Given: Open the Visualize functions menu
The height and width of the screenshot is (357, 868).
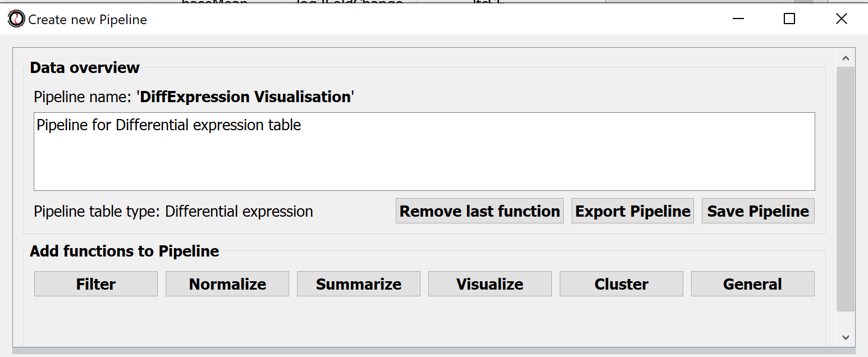Looking at the screenshot, I should tap(490, 284).
